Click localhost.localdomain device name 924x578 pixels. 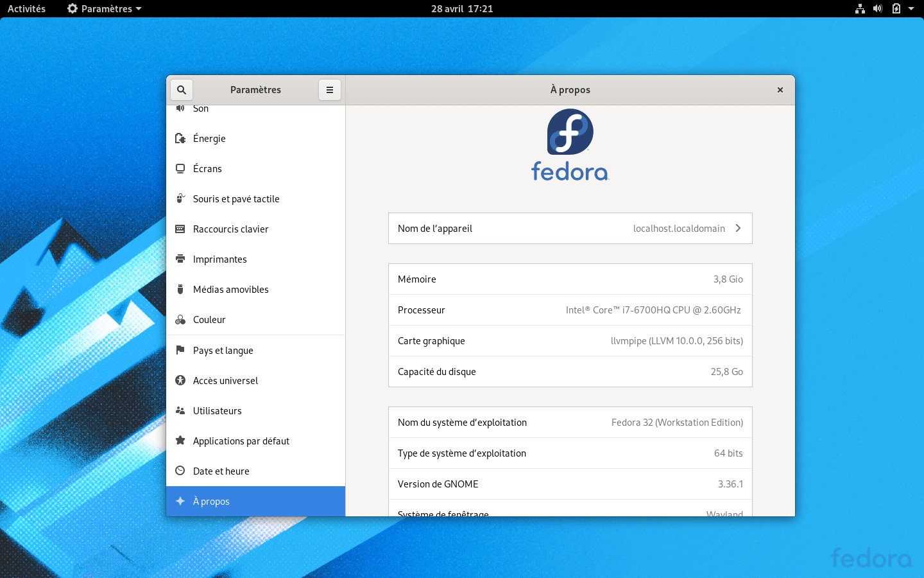point(679,229)
